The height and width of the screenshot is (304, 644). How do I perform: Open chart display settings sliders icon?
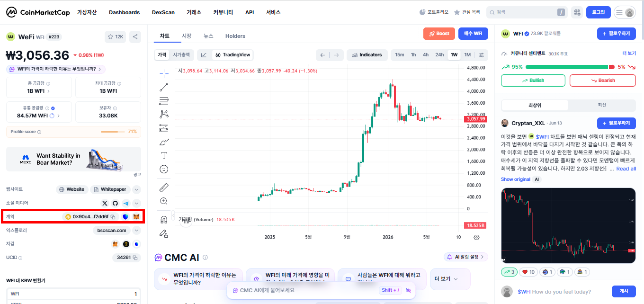tap(482, 55)
